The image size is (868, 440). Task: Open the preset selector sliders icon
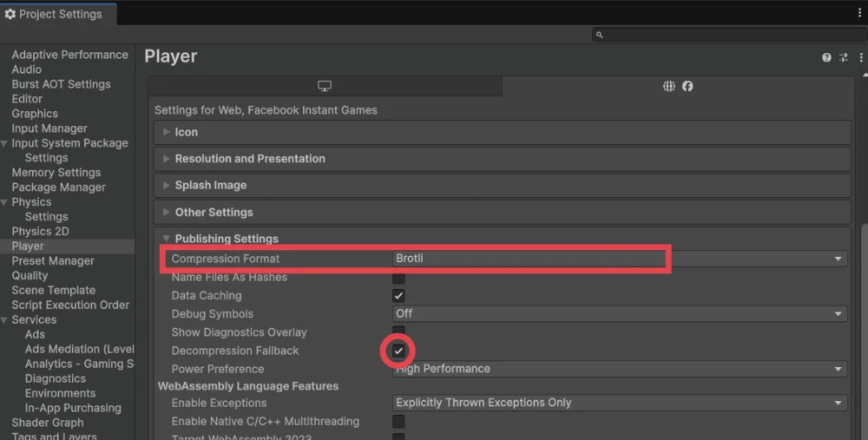[843, 57]
